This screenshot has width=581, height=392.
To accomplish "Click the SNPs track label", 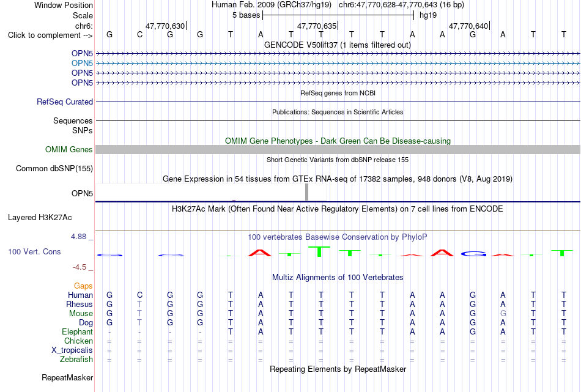I will (83, 130).
